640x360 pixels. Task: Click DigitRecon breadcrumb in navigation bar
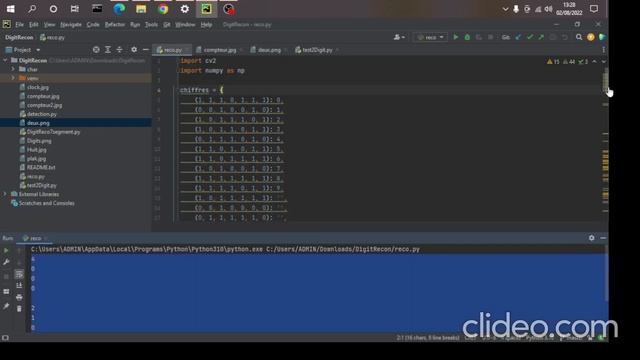[19, 37]
